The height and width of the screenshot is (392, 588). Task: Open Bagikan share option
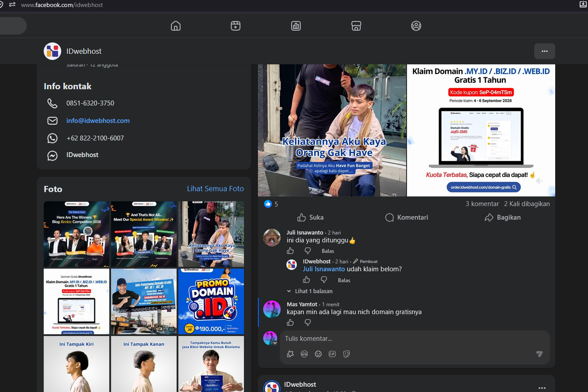503,217
